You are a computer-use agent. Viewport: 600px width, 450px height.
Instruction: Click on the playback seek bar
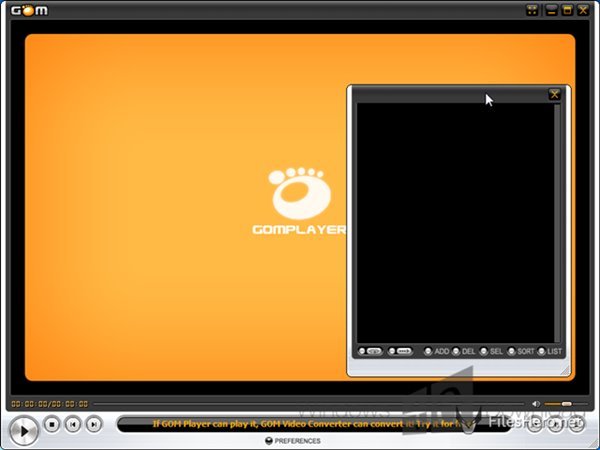point(308,404)
